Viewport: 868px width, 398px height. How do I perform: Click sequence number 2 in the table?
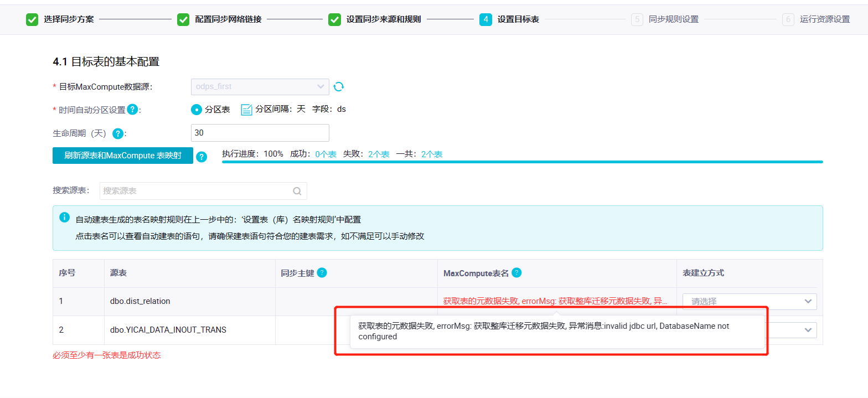coord(61,330)
